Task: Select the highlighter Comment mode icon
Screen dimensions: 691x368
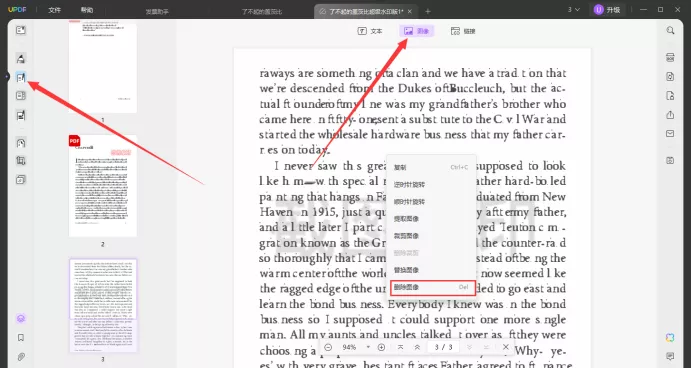Action: pos(21,59)
